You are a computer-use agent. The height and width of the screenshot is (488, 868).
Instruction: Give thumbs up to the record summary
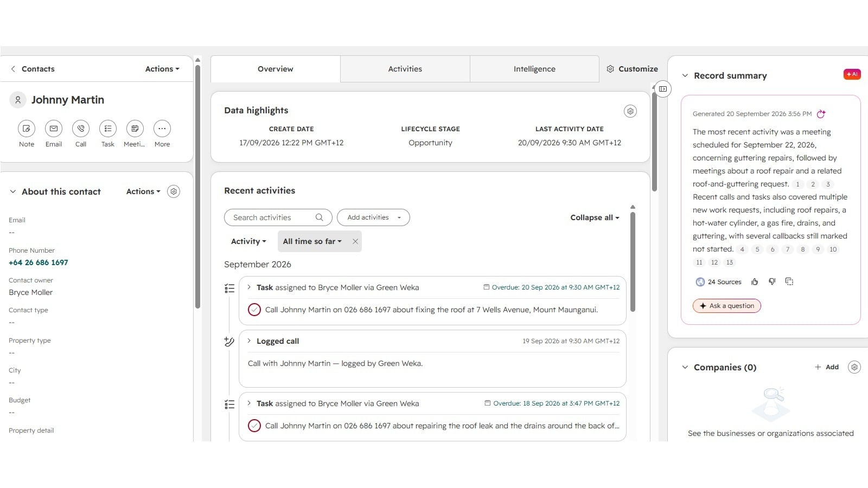[755, 281]
